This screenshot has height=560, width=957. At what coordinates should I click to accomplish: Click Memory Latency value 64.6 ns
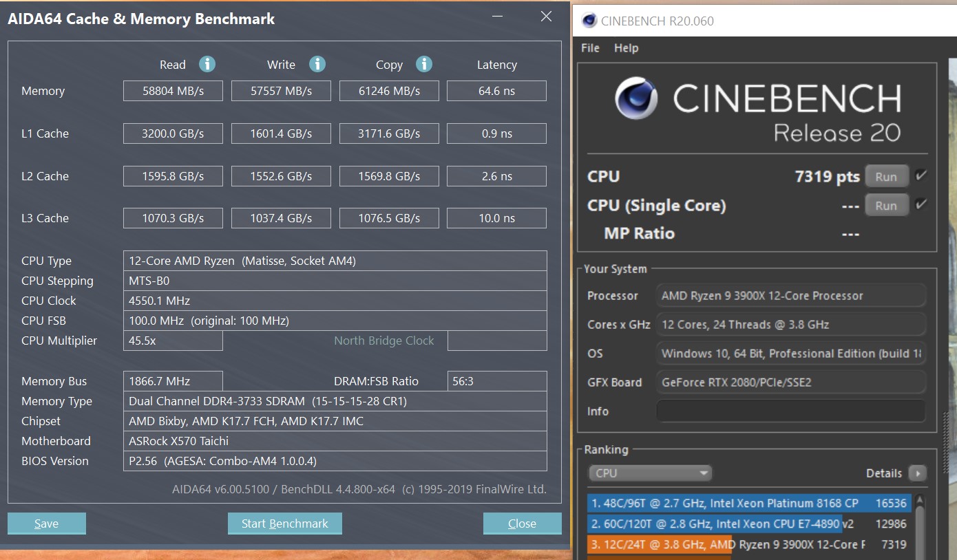(497, 91)
